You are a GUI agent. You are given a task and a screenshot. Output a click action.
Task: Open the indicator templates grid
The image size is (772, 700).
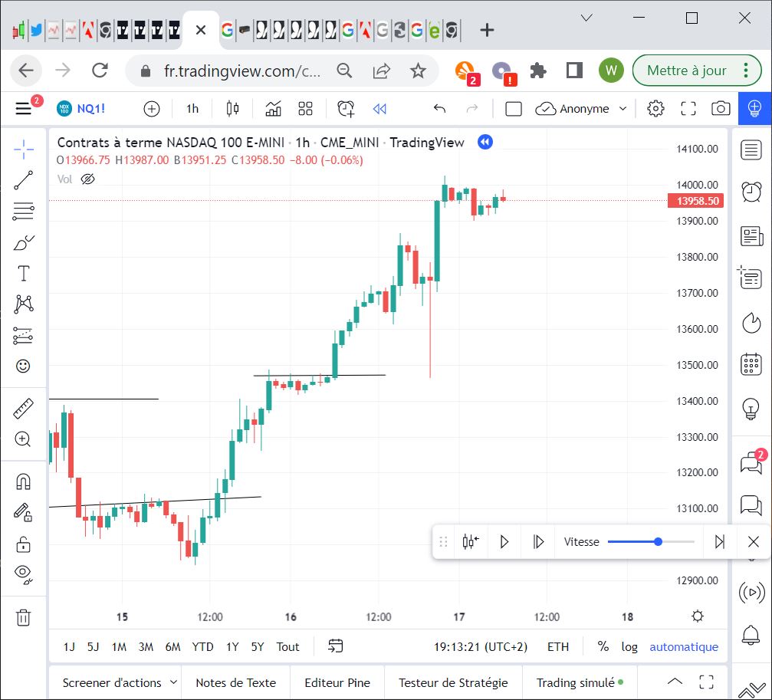305,109
